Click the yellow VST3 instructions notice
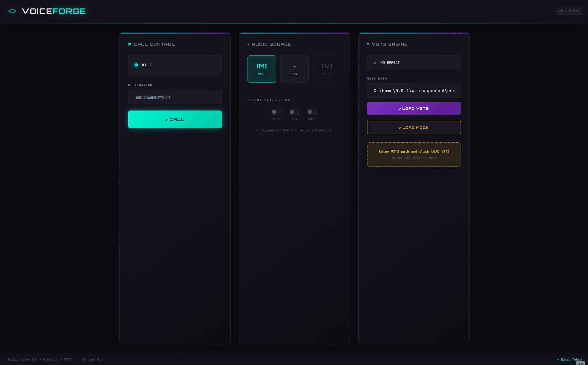 pos(414,154)
